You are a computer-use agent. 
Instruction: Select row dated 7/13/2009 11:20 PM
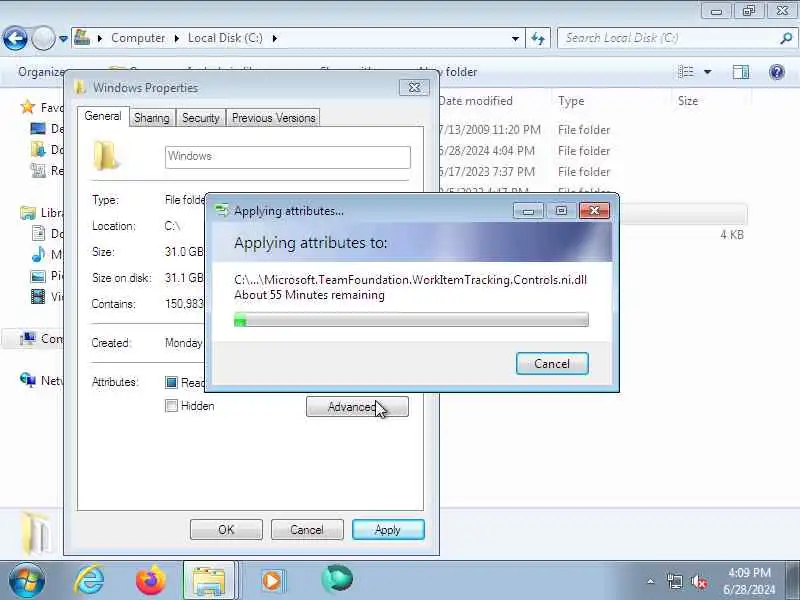click(593, 130)
